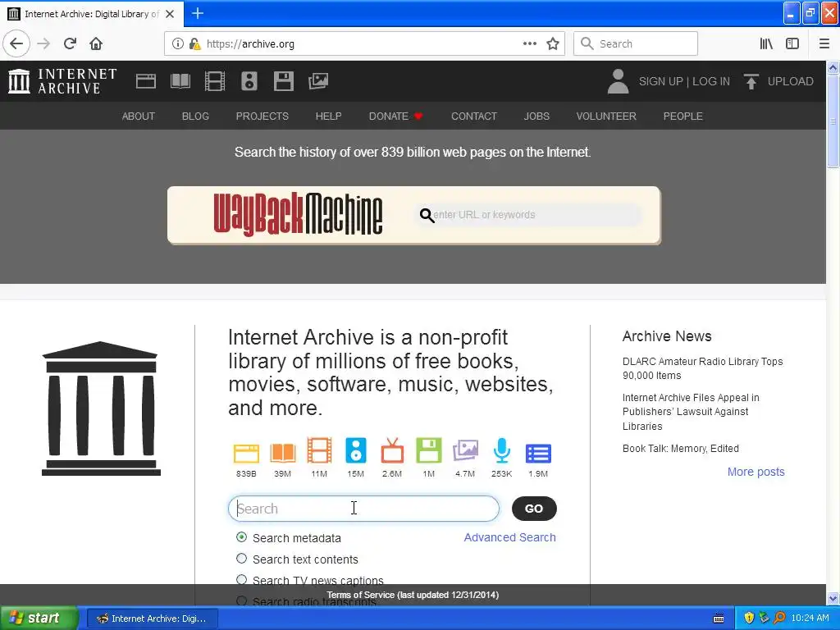The image size is (840, 630).
Task: Open the PEOPLE menu item
Action: pos(683,116)
